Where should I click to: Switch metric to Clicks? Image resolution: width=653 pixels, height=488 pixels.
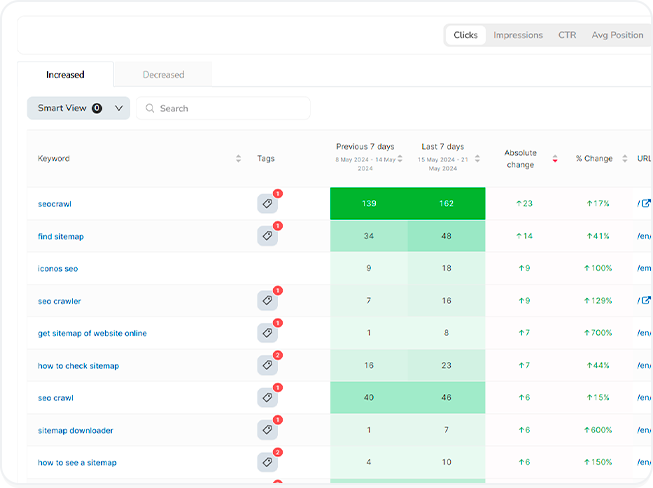pos(465,35)
